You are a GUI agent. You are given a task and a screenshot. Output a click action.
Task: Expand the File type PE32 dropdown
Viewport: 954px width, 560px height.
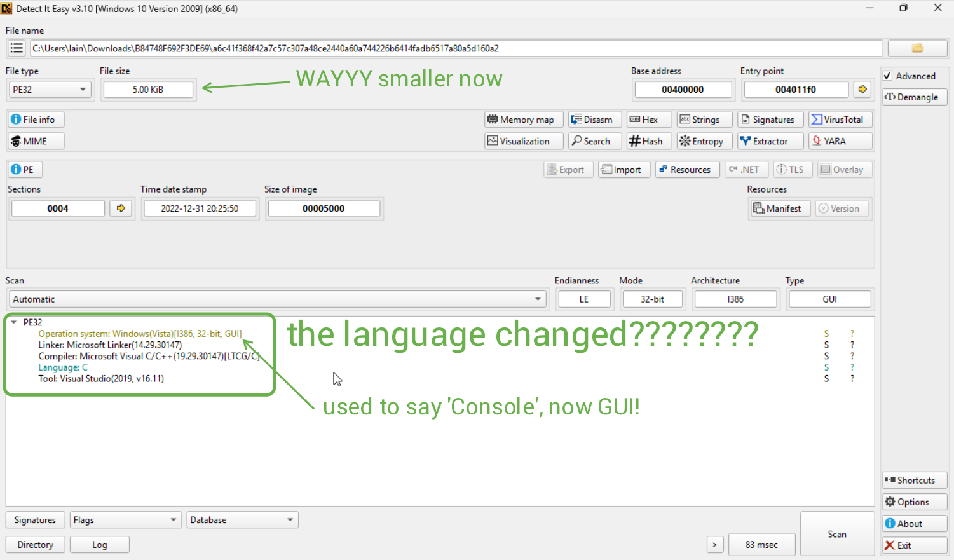click(49, 90)
